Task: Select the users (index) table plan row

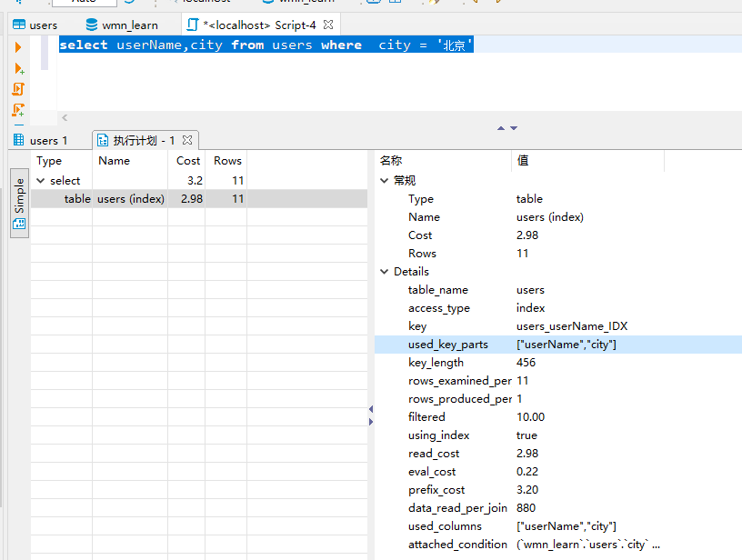Action: point(130,199)
